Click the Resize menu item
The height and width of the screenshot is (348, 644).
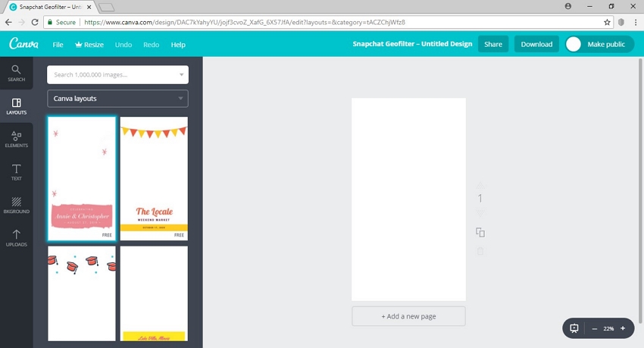click(x=89, y=45)
